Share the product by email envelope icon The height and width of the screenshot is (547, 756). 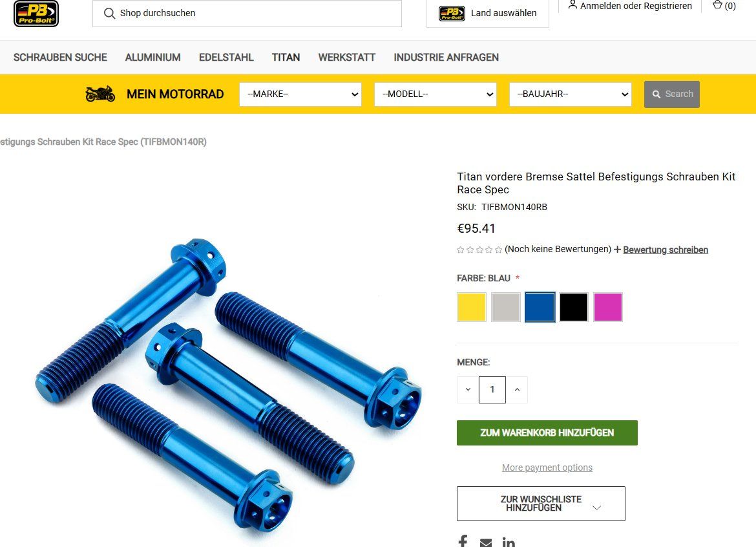pos(486,542)
